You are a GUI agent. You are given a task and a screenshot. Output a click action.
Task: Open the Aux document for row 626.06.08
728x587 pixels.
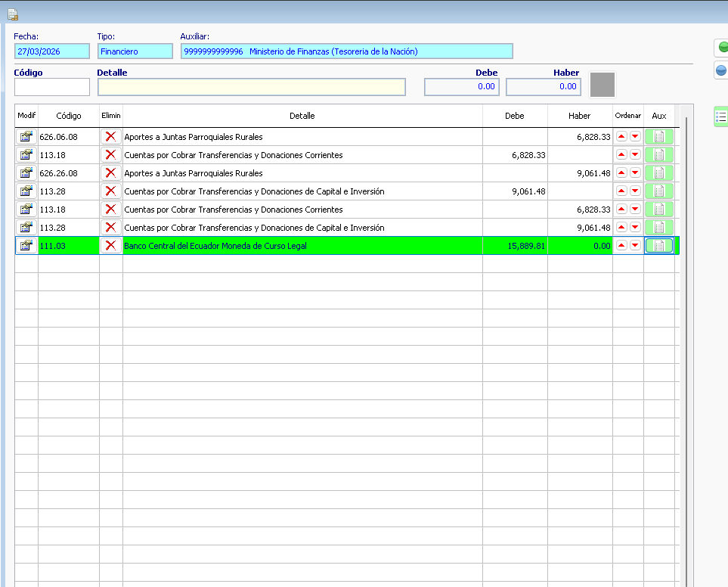(x=658, y=137)
